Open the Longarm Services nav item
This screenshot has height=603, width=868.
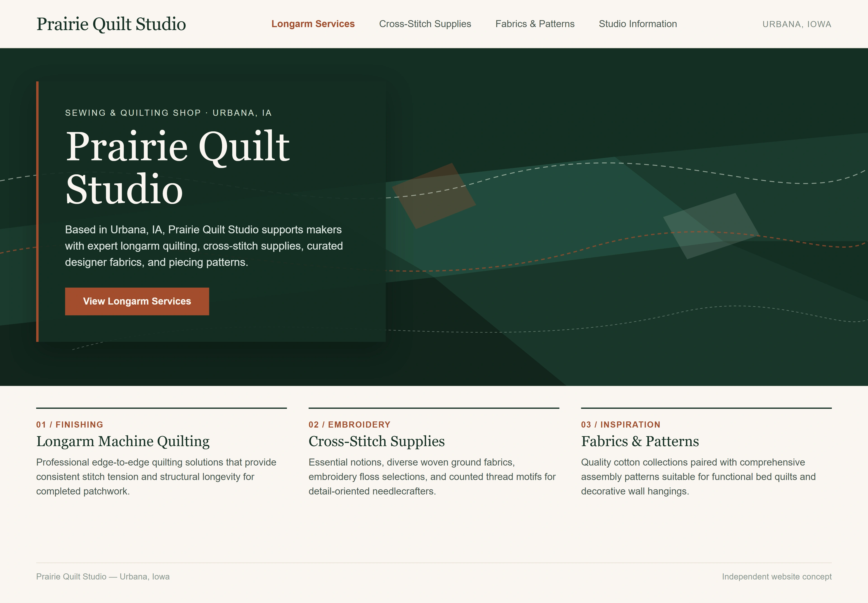click(x=313, y=24)
